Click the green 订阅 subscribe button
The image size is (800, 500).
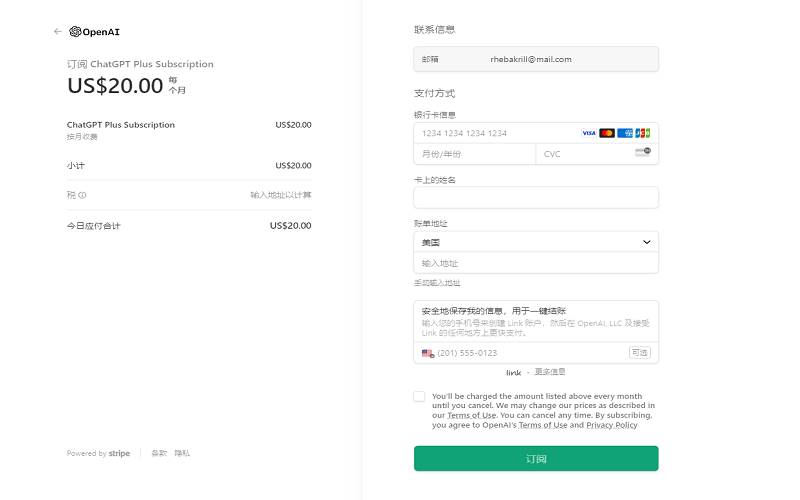536,459
